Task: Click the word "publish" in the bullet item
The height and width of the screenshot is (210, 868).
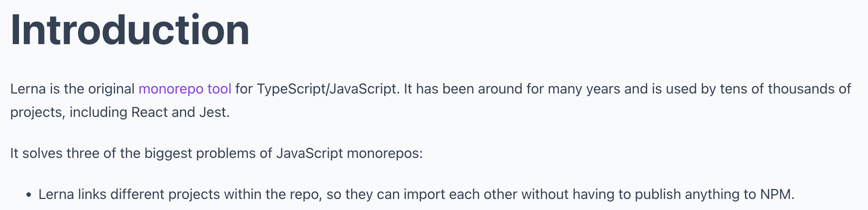Action: [658, 195]
